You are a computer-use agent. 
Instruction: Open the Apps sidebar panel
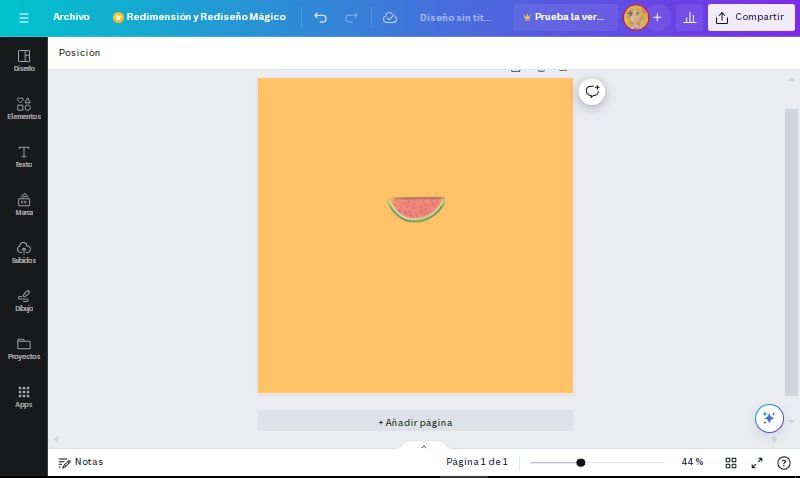click(24, 397)
